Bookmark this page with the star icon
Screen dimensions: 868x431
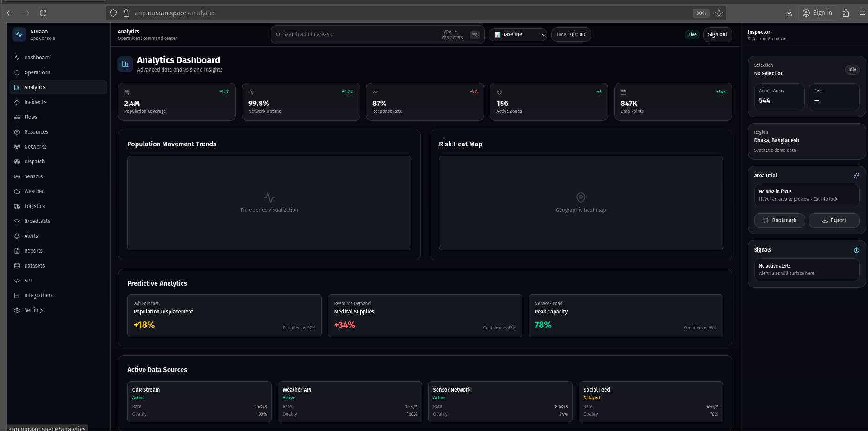tap(718, 13)
